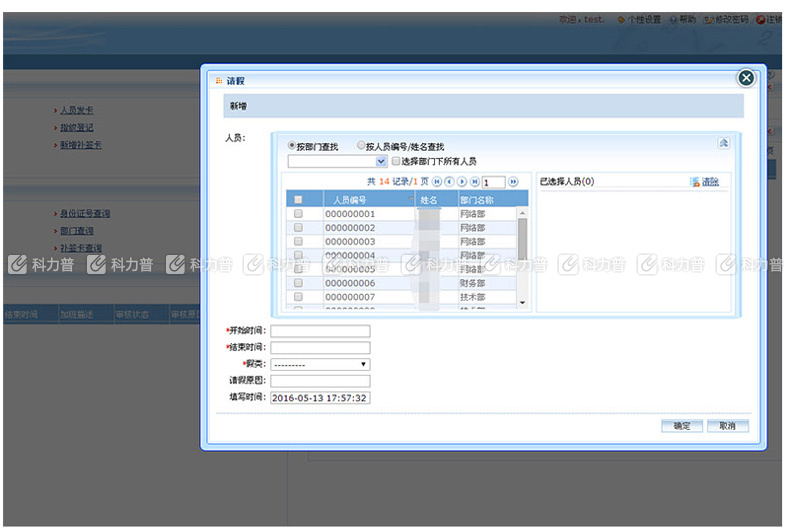Screen dimensions: 790x530
Task: Go to the first page of records
Action: click(x=437, y=181)
